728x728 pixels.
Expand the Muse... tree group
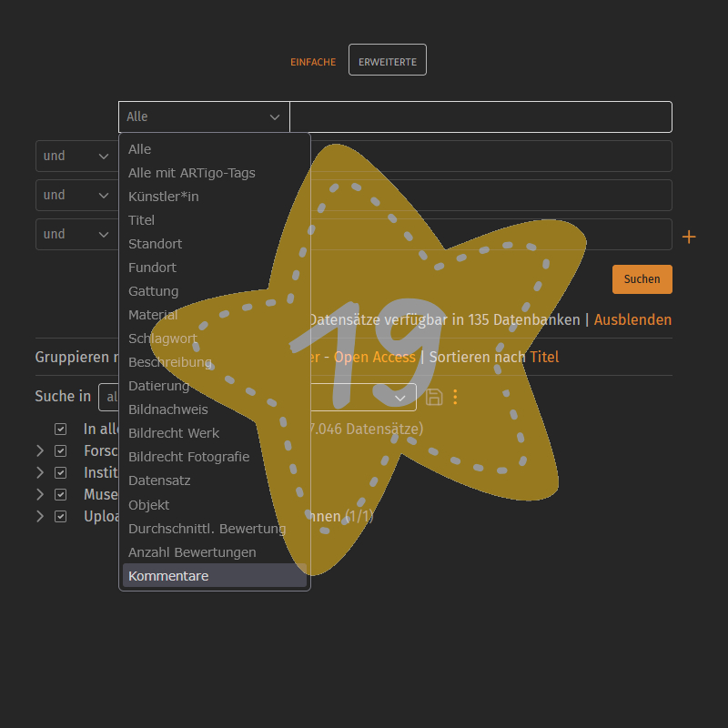[40, 494]
